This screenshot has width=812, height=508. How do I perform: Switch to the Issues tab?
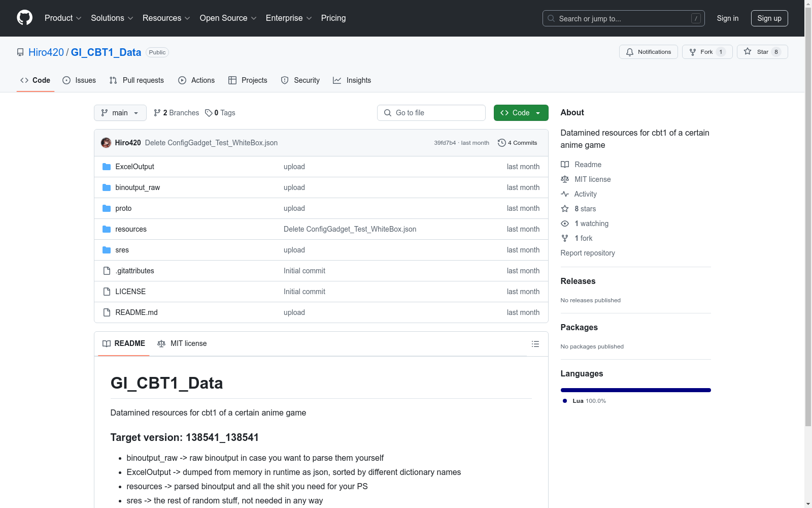click(x=79, y=80)
